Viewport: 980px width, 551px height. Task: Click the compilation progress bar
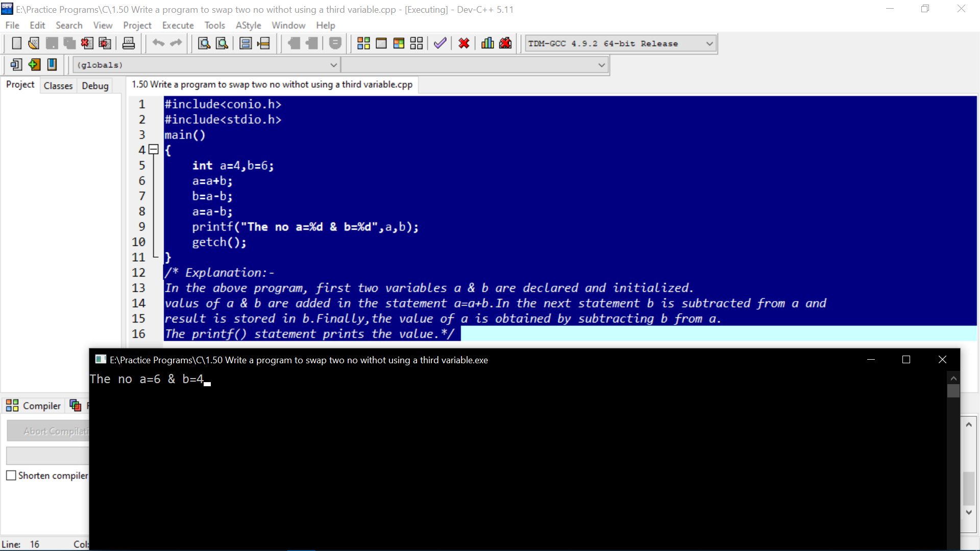(x=48, y=456)
